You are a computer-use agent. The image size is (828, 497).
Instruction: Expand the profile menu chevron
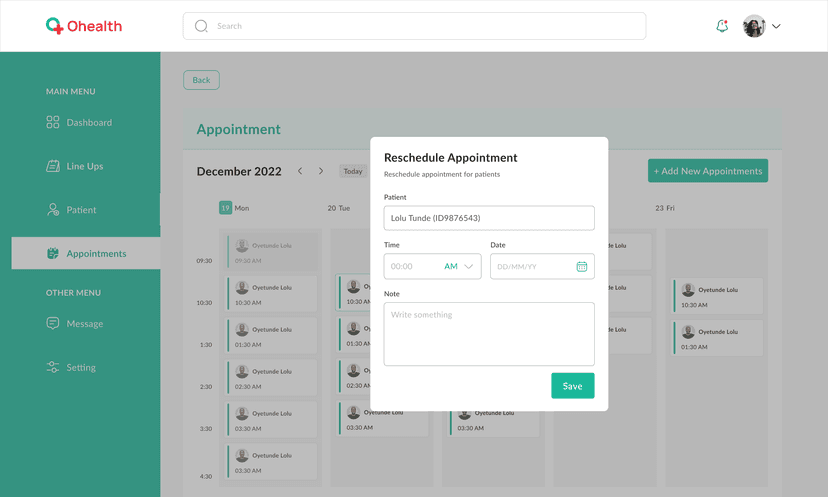776,26
